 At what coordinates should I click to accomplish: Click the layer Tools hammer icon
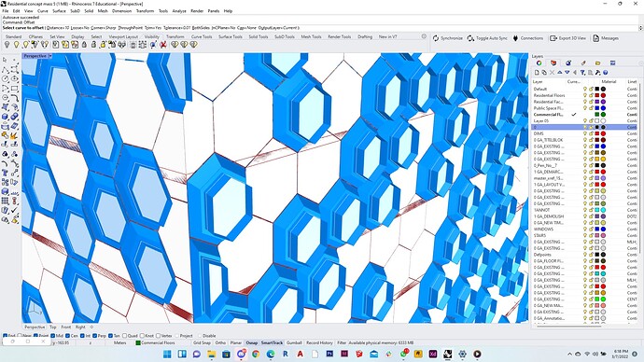tap(597, 73)
